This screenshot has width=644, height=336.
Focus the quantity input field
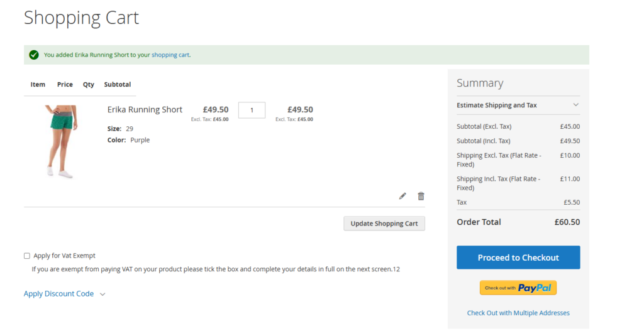pyautogui.click(x=252, y=110)
